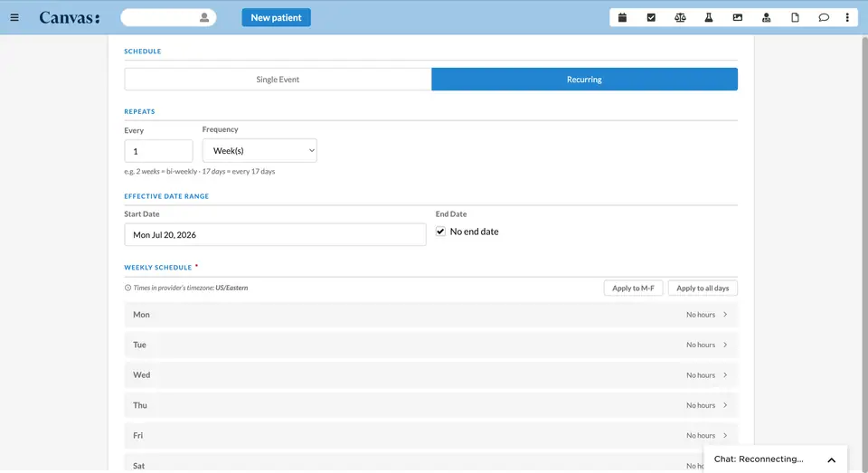Viewport: 868px width, 473px height.
Task: Click the 'EFFECTIVE DATE RANGE' heading
Action: [166, 196]
